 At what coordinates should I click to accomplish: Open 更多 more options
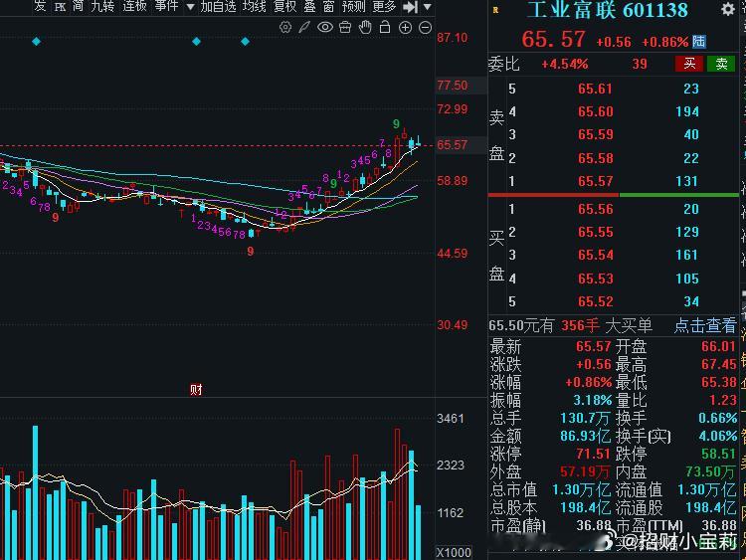click(x=384, y=6)
